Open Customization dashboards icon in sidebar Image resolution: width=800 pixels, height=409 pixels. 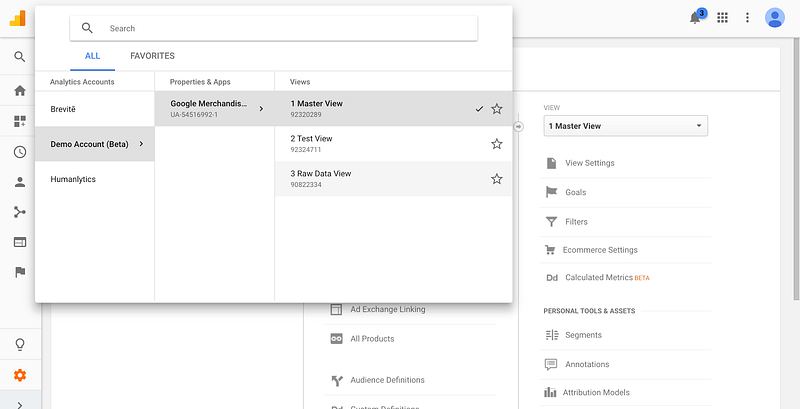pos(20,121)
